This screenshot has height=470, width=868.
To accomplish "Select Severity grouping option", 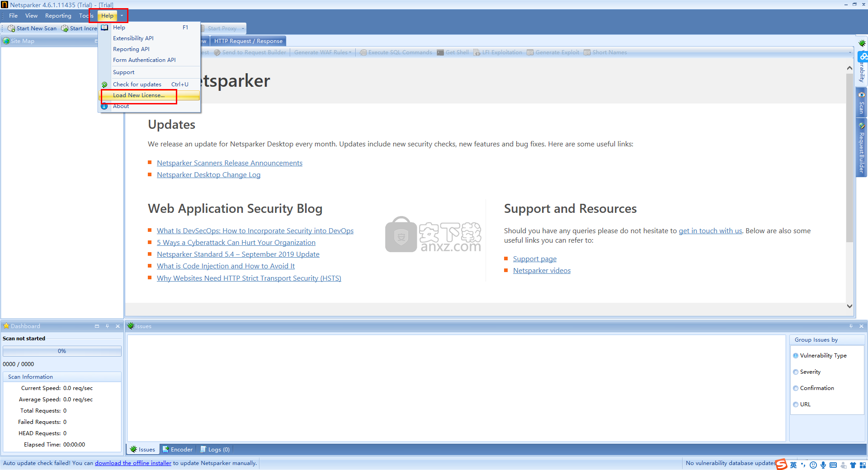I will click(807, 372).
